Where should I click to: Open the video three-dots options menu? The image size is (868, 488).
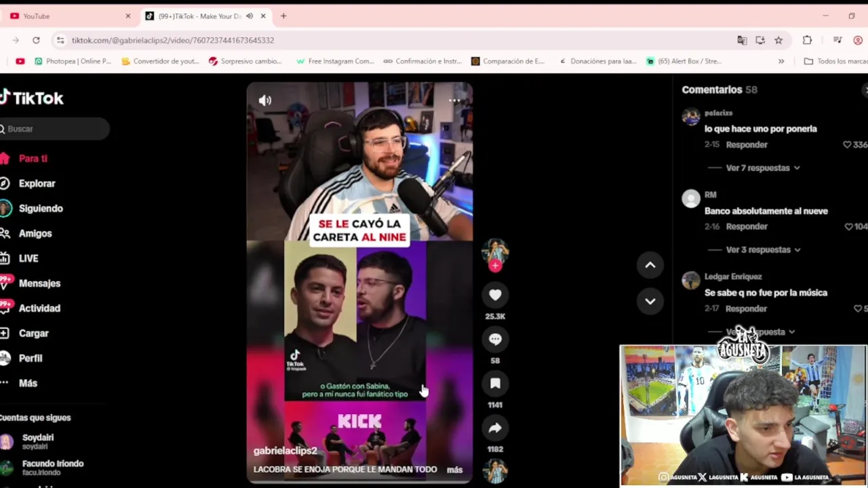pos(454,100)
